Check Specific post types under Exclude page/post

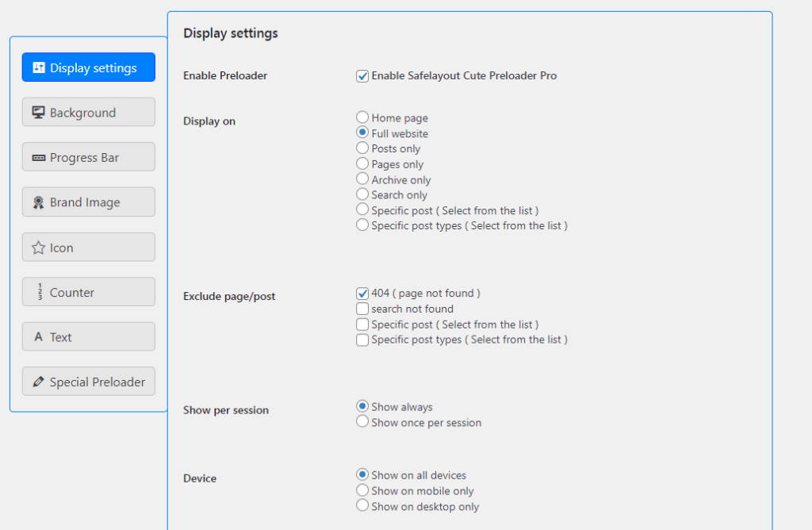point(362,339)
